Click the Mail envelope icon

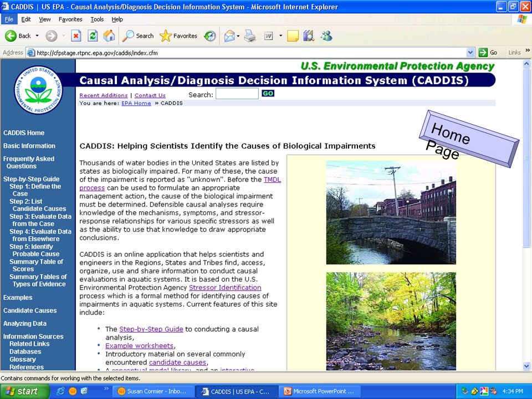(229, 35)
